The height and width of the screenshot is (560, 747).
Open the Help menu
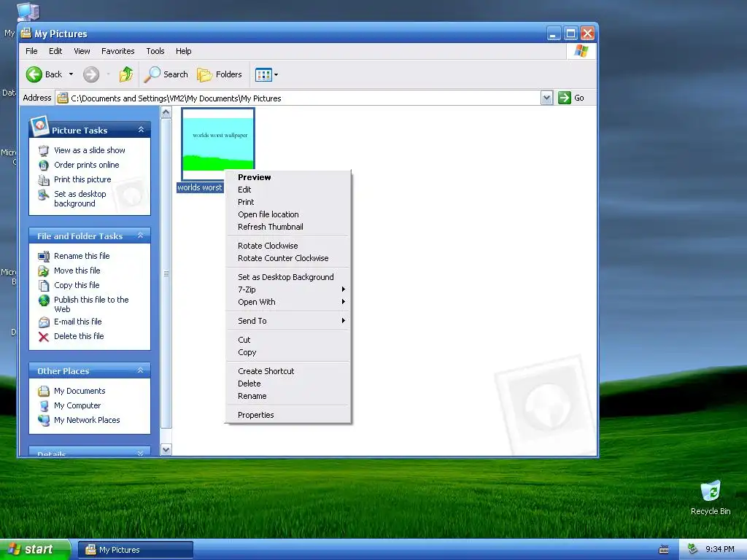[x=183, y=51]
